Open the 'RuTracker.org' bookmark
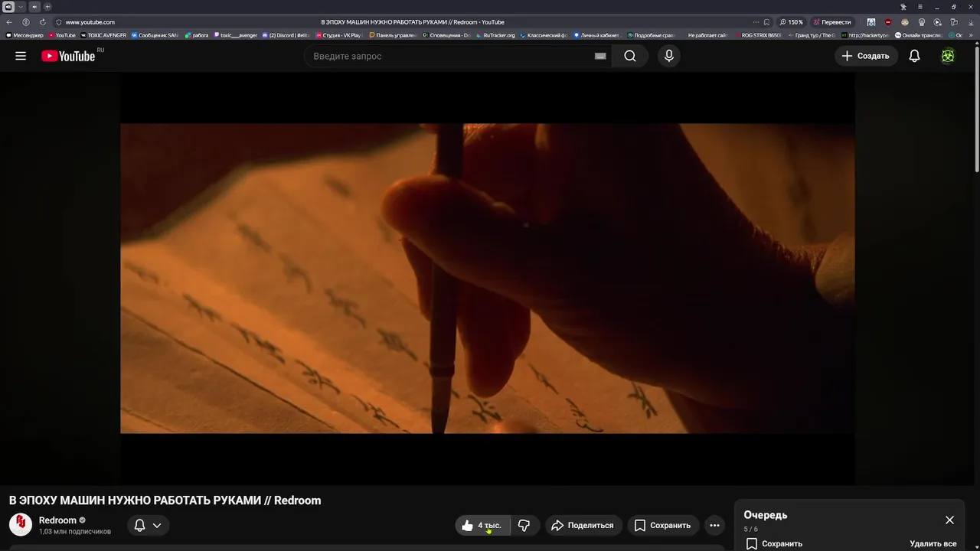 (x=495, y=35)
